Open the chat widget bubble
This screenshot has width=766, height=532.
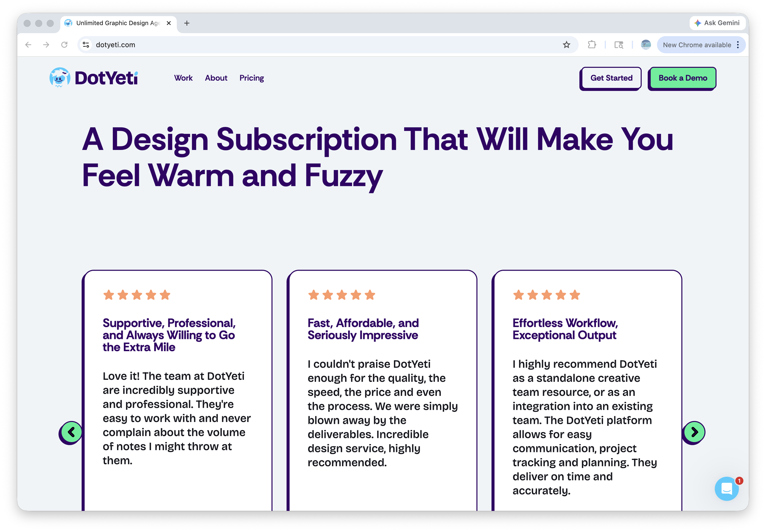(726, 488)
